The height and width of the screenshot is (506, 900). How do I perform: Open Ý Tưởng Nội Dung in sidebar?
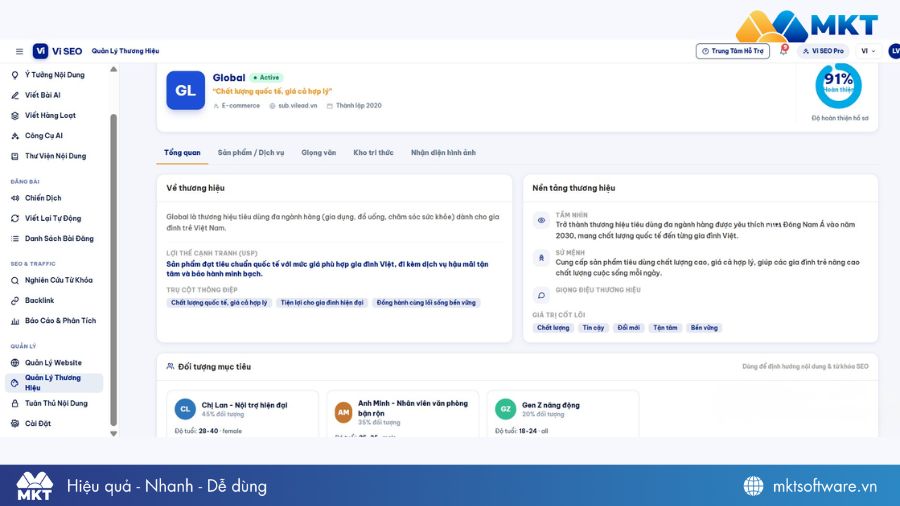[x=55, y=75]
